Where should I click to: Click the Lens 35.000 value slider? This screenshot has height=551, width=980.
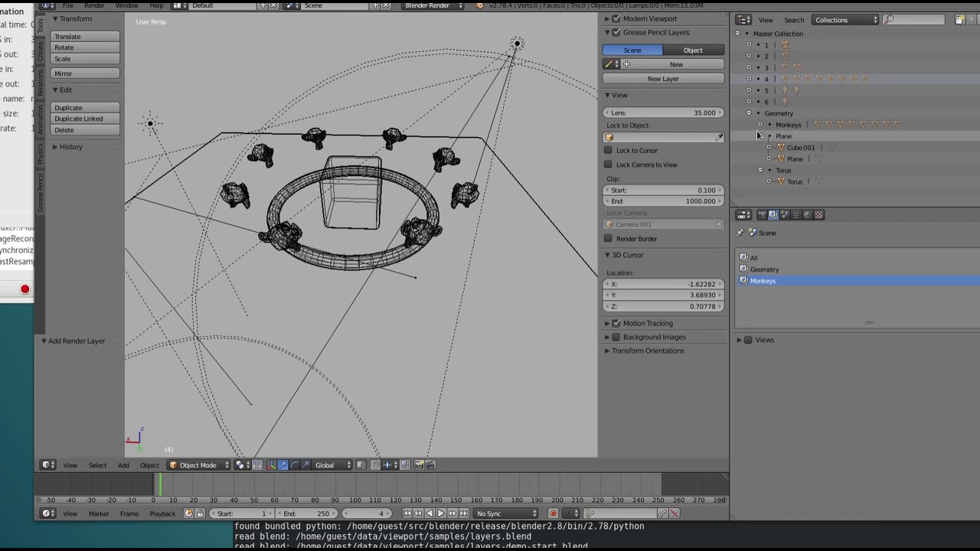pyautogui.click(x=663, y=113)
